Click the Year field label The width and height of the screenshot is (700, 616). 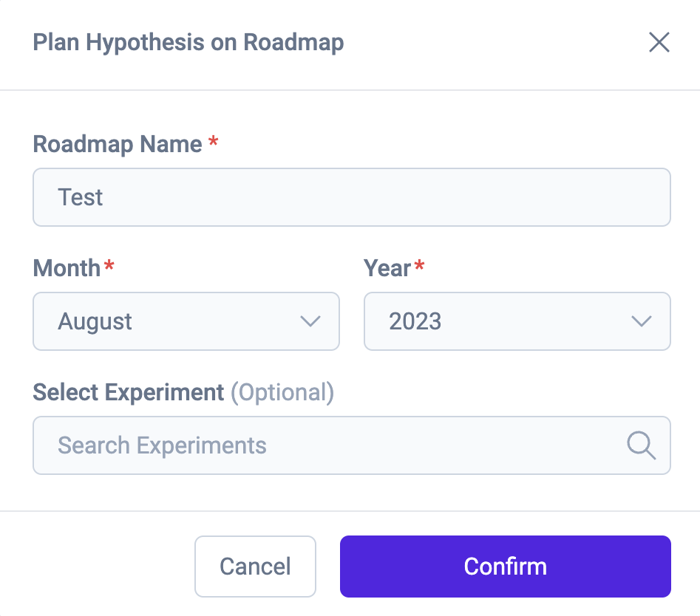tap(387, 268)
